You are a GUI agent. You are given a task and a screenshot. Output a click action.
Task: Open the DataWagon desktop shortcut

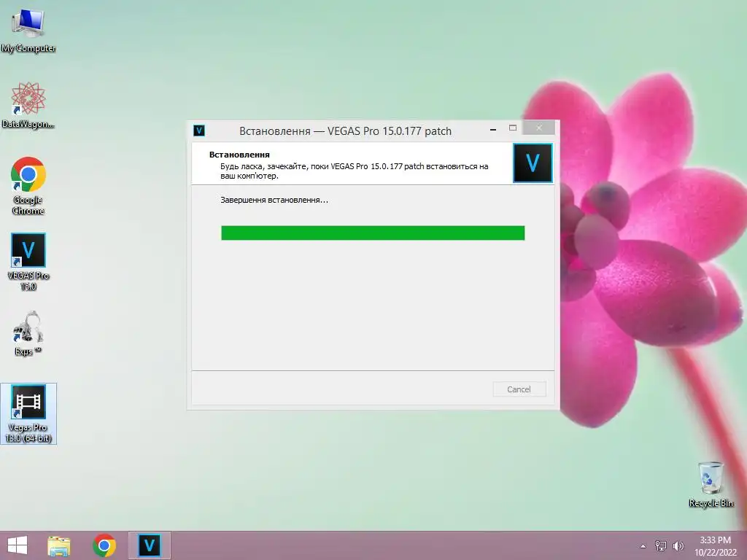28,105
